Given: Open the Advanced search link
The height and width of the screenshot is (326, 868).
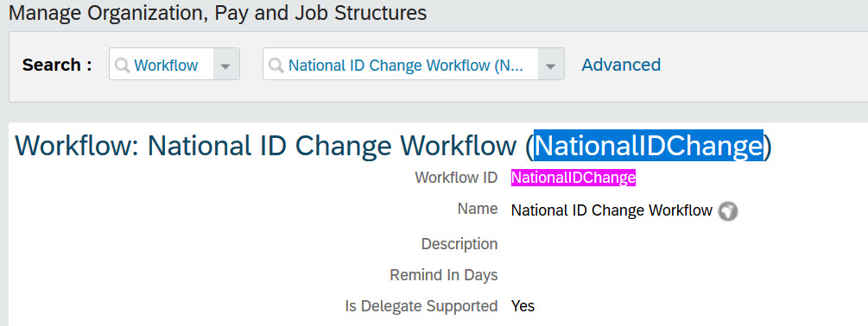Looking at the screenshot, I should [621, 65].
